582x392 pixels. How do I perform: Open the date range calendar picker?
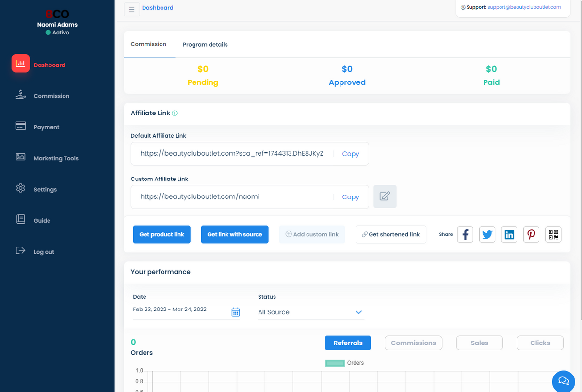tap(236, 312)
